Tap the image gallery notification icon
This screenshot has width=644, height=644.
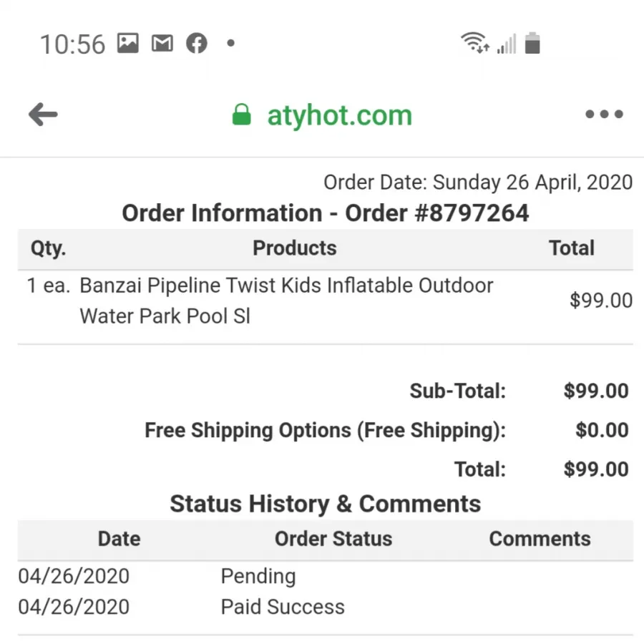[128, 43]
